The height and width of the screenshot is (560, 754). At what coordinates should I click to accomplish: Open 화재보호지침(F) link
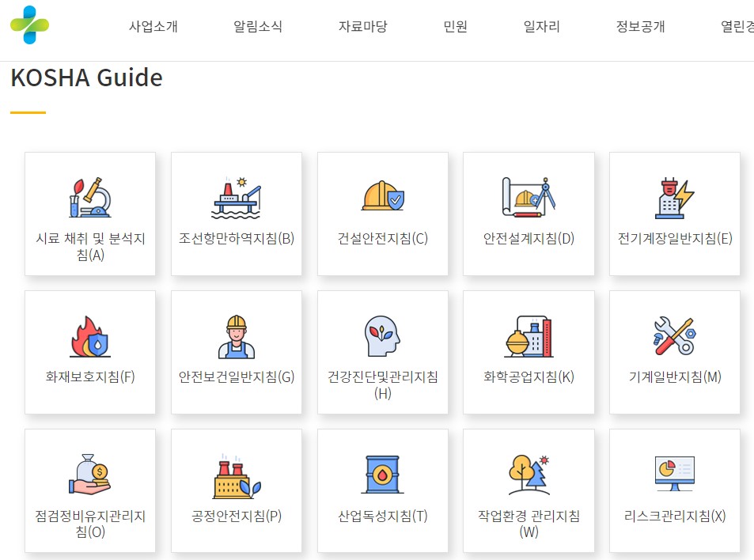pyautogui.click(x=90, y=376)
